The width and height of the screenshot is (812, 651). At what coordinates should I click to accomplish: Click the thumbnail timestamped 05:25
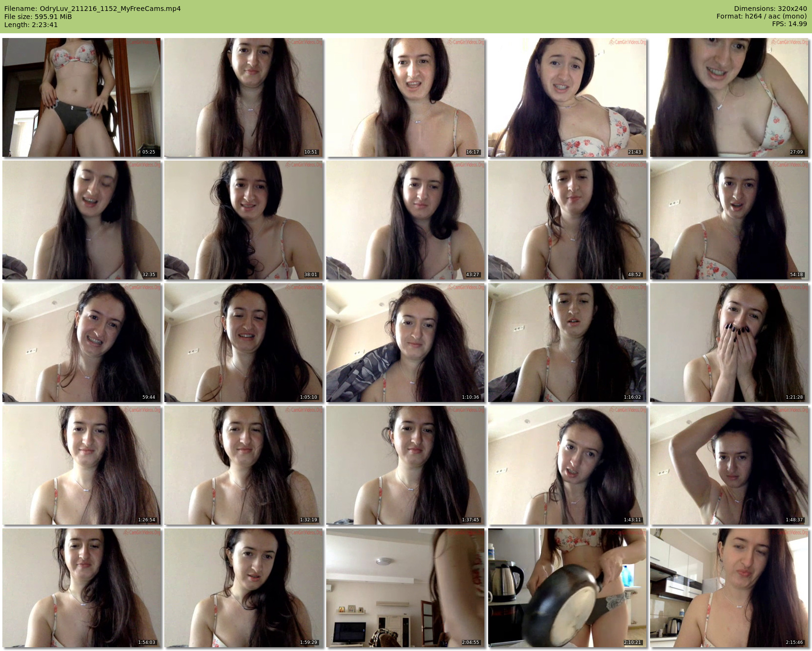click(x=81, y=97)
